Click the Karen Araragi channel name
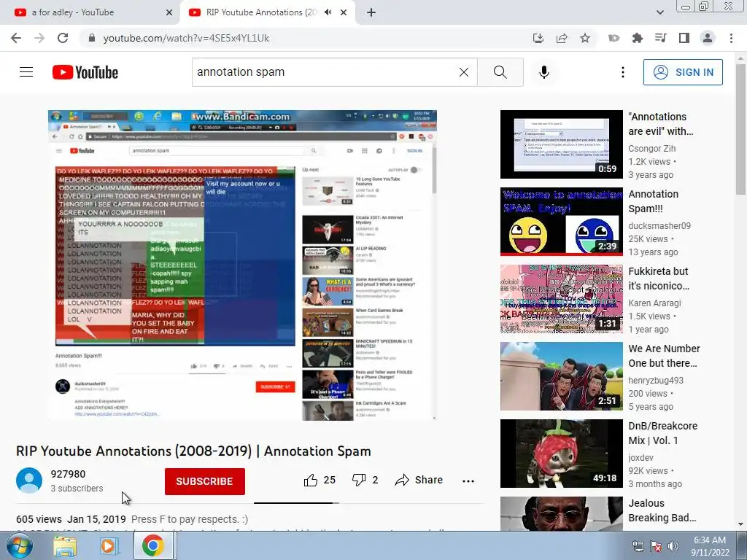The width and height of the screenshot is (747, 560). click(x=654, y=303)
